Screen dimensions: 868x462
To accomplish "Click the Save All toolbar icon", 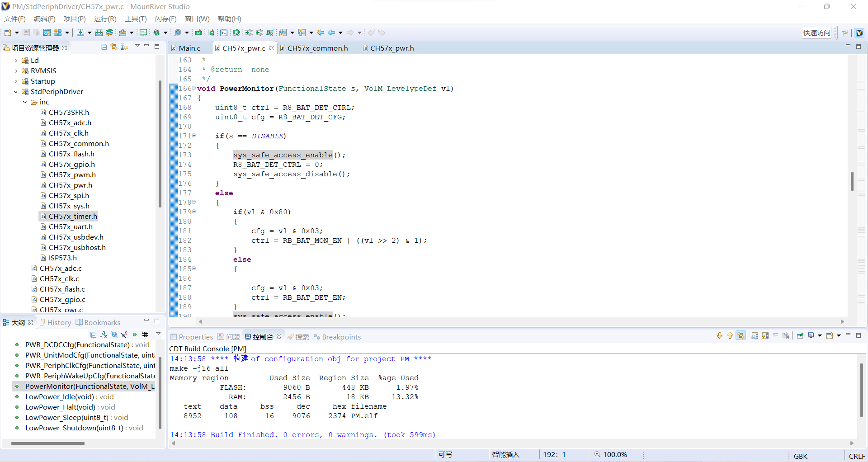I will (x=37, y=33).
